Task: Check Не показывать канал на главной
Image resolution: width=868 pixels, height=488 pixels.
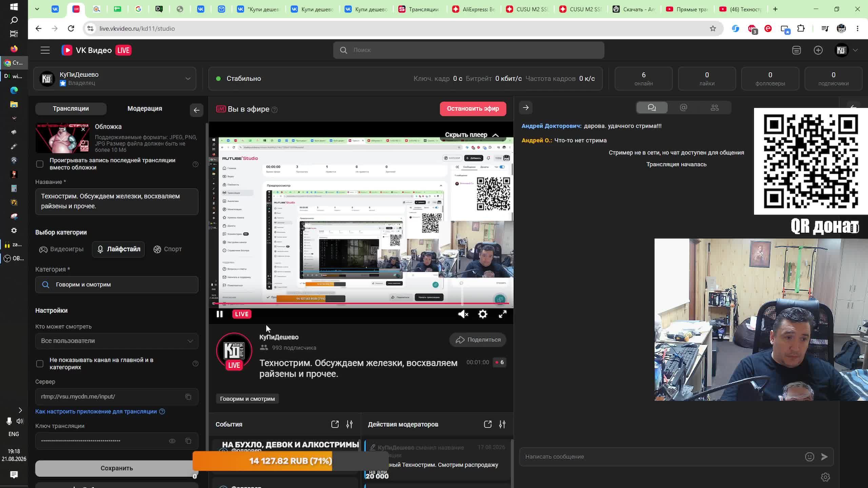Action: [x=40, y=364]
